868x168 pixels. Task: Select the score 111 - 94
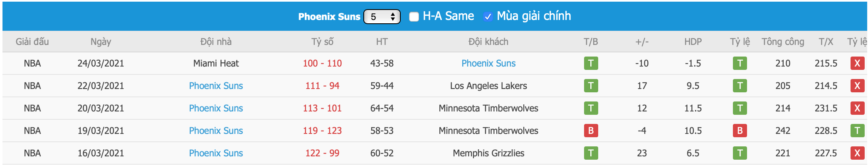point(322,86)
